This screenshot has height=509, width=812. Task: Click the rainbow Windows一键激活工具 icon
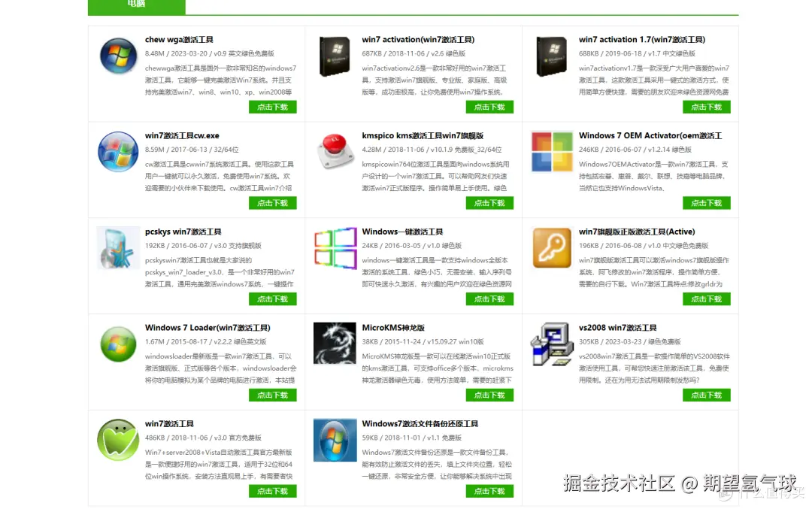click(x=335, y=248)
